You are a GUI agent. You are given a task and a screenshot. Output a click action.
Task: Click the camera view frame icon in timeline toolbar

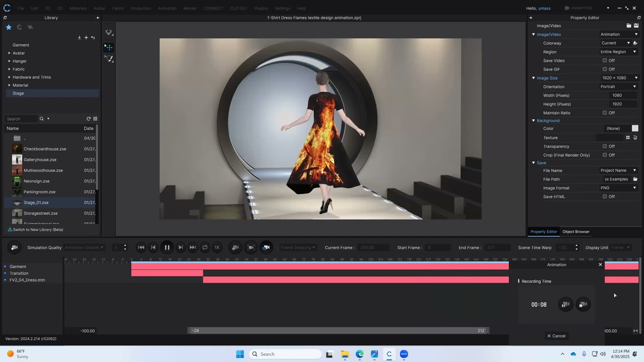coord(251,247)
